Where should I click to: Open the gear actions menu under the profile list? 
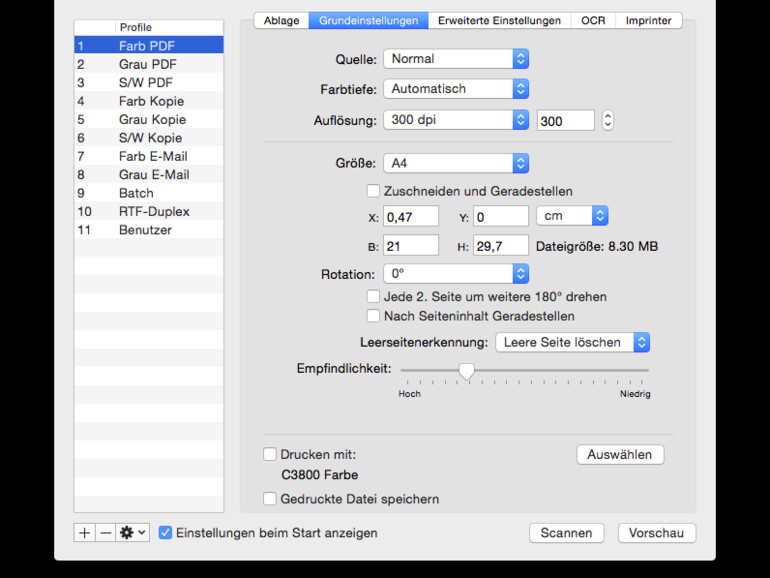(133, 533)
